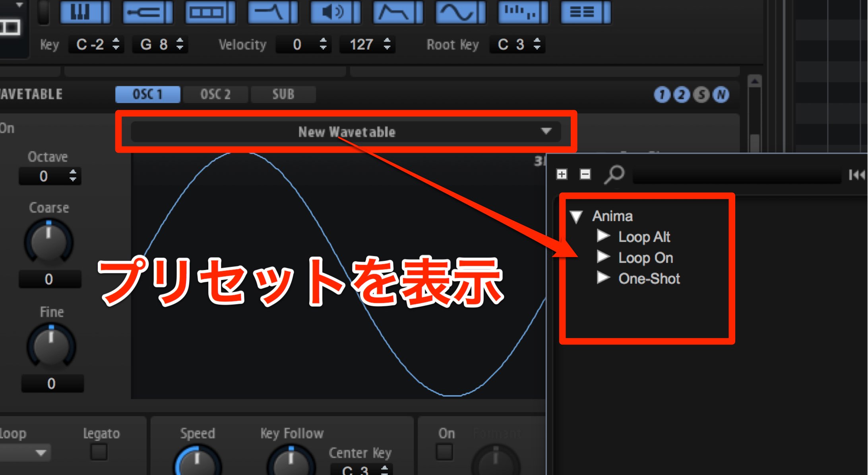
Task: Click the Fine tuning knob
Action: 51,346
